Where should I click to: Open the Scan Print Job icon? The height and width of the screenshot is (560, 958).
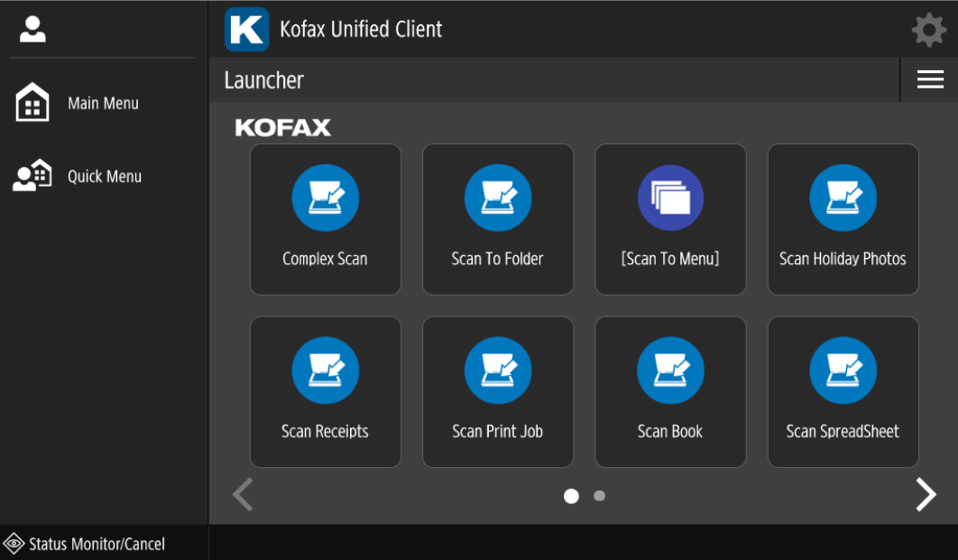coord(497,372)
